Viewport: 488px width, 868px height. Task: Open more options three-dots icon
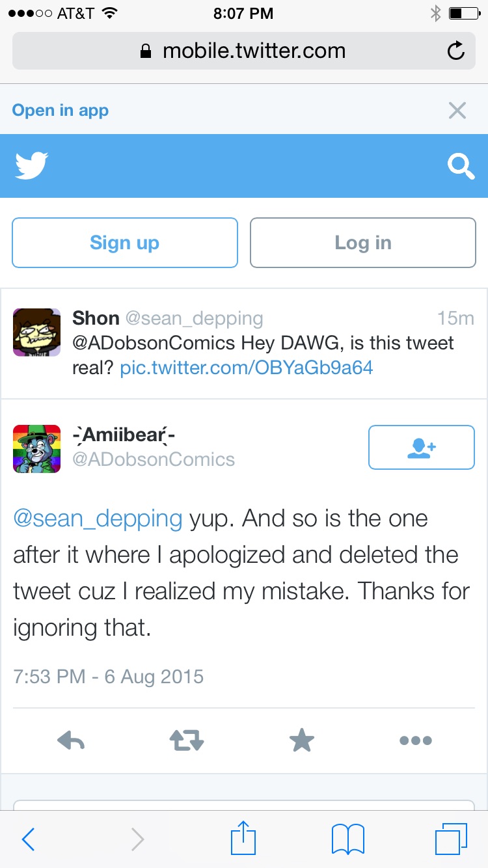coord(416,740)
